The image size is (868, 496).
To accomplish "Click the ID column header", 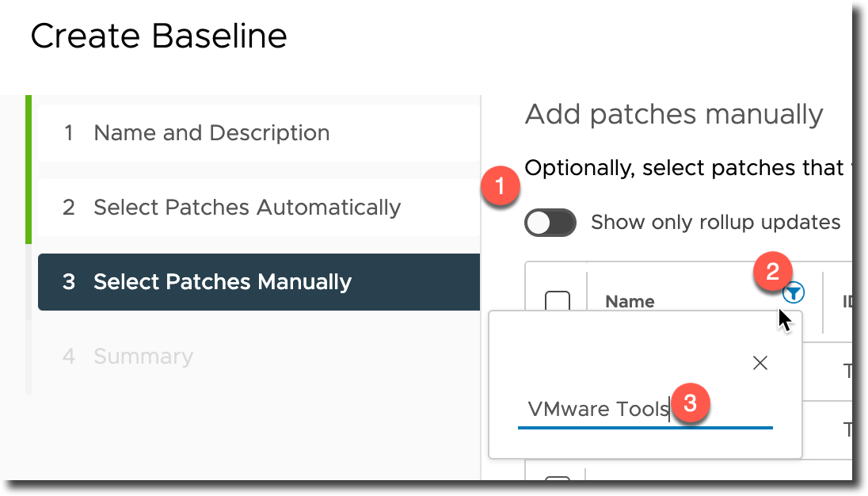I will [847, 302].
